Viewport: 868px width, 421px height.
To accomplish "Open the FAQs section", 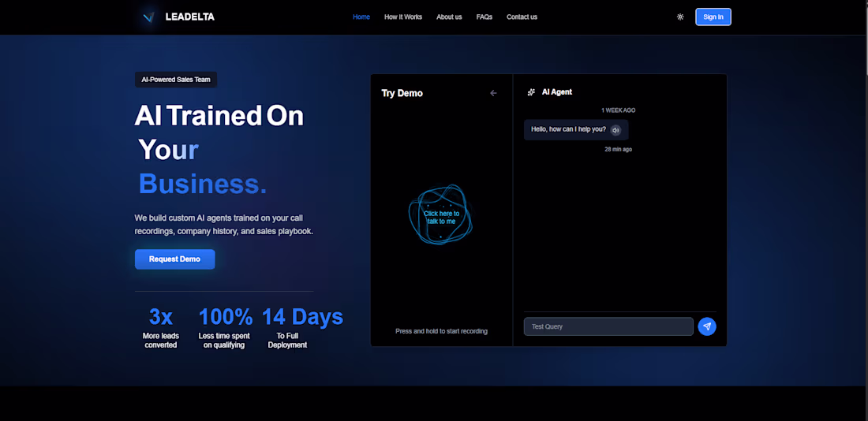I will [x=485, y=17].
